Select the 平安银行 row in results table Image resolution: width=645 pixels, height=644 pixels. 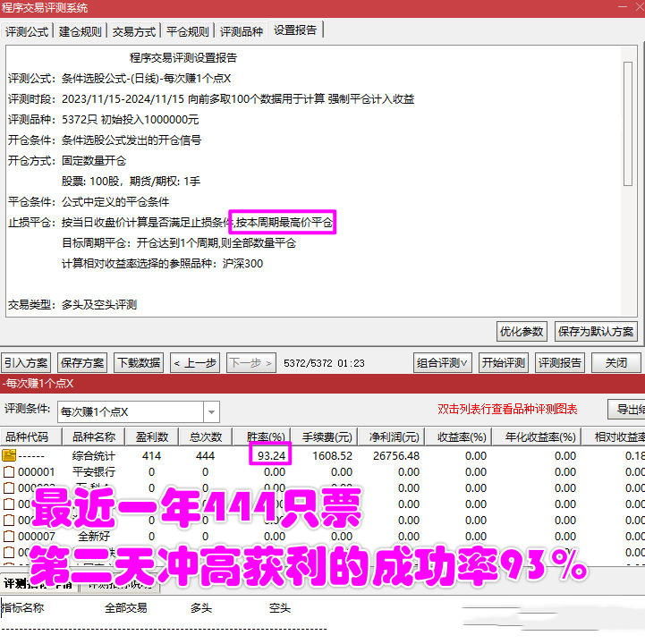pyautogui.click(x=93, y=471)
